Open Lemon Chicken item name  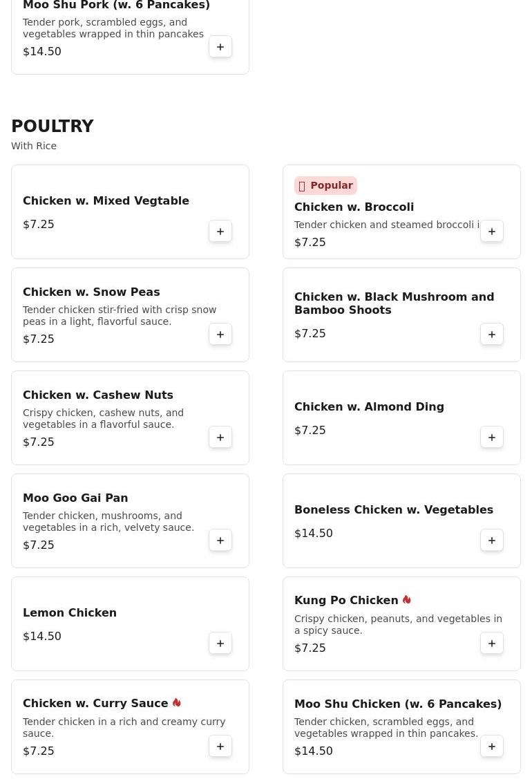click(70, 612)
